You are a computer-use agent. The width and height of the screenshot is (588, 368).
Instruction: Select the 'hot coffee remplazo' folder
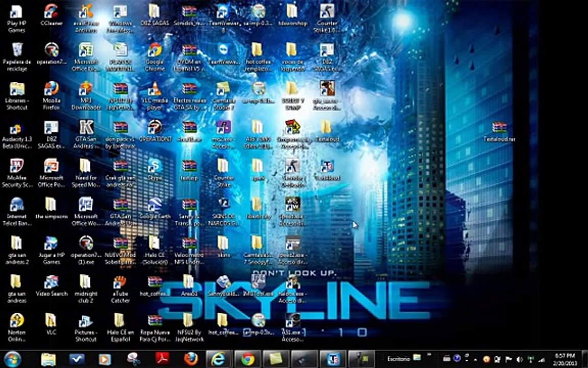click(258, 57)
